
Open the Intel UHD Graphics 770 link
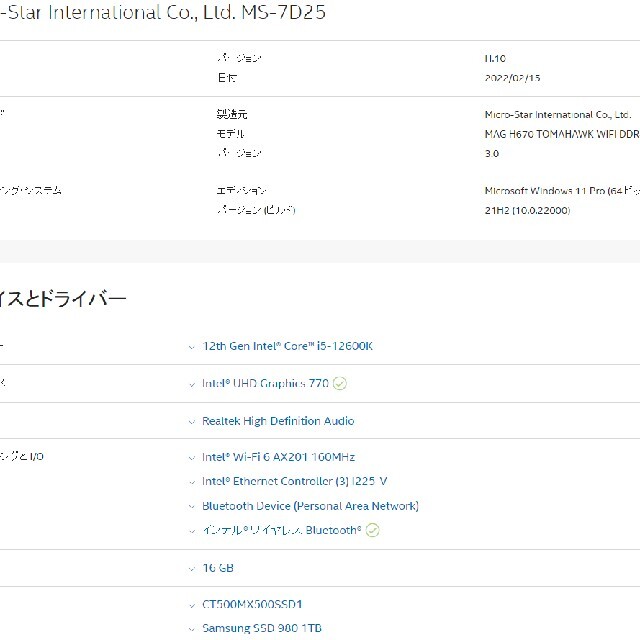point(265,383)
